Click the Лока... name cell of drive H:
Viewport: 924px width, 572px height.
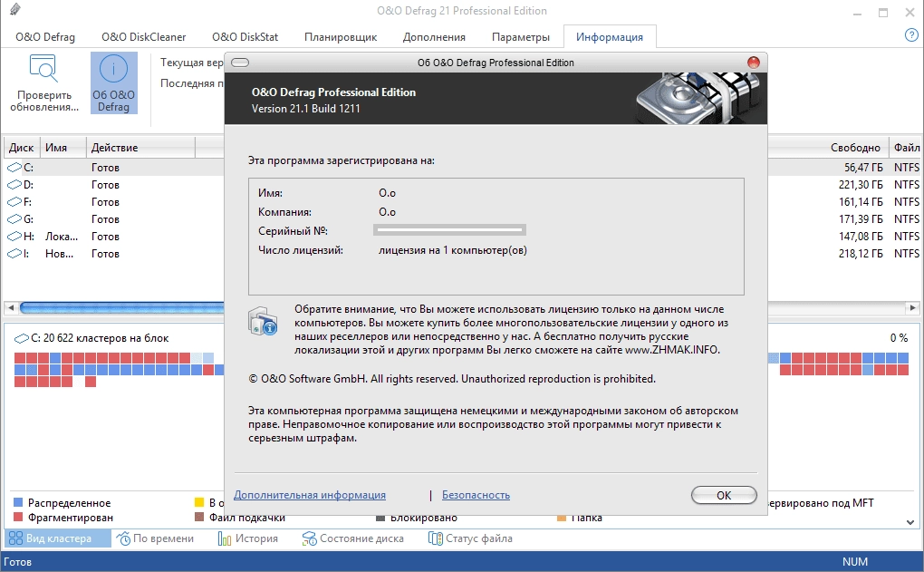62,236
